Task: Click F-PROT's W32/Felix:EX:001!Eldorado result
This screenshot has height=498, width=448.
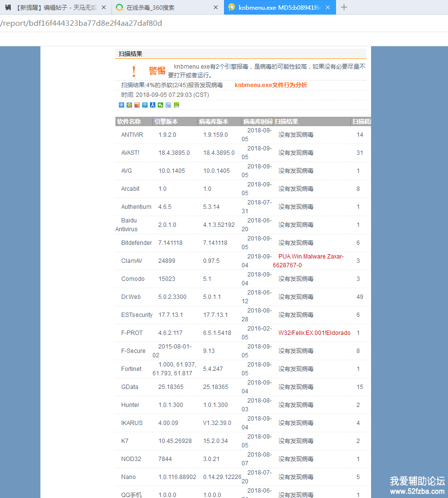Action: [314, 333]
